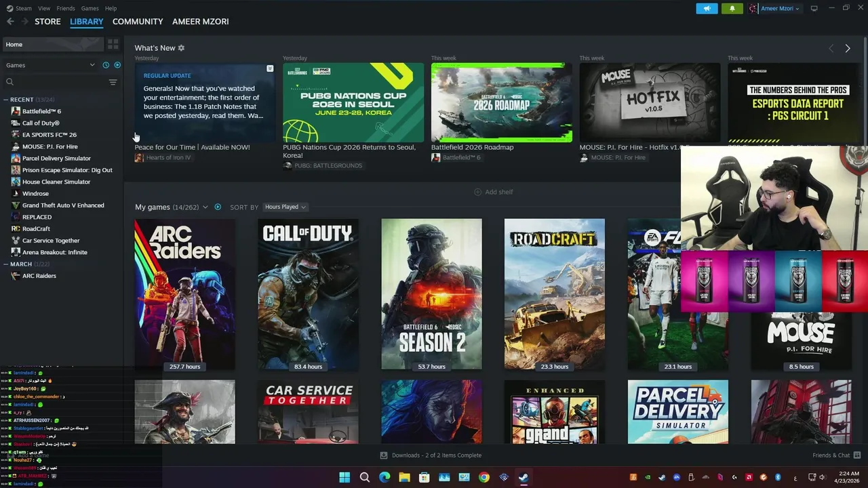This screenshot has width=868, height=488.
Task: Collapse the MARCH category
Action: coord(6,264)
